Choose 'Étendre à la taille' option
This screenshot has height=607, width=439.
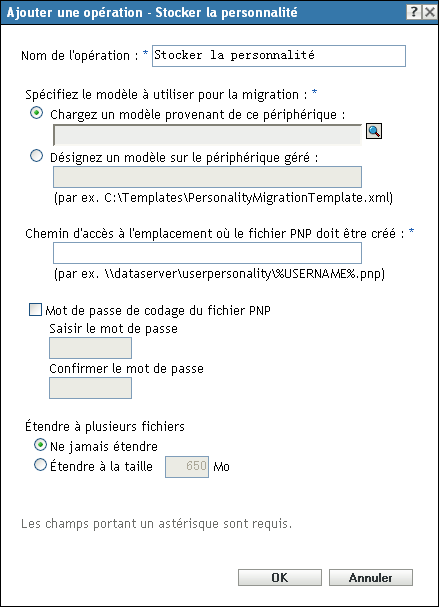(x=40, y=465)
